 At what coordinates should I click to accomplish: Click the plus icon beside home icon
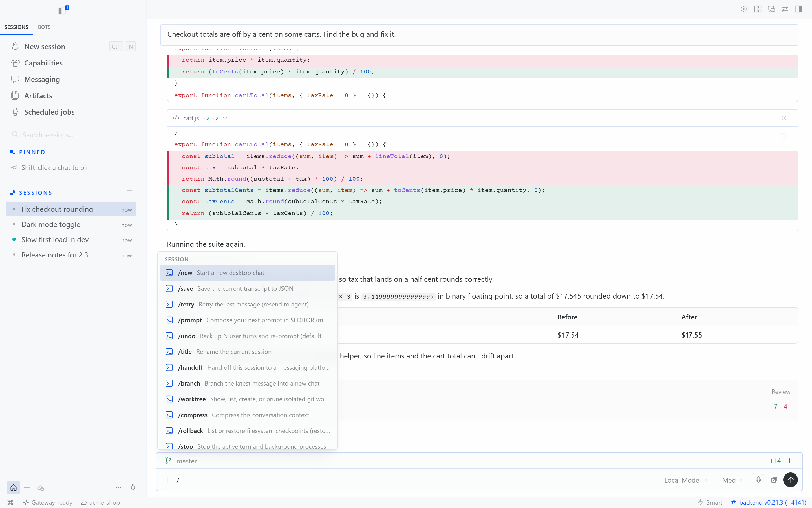[x=27, y=487]
